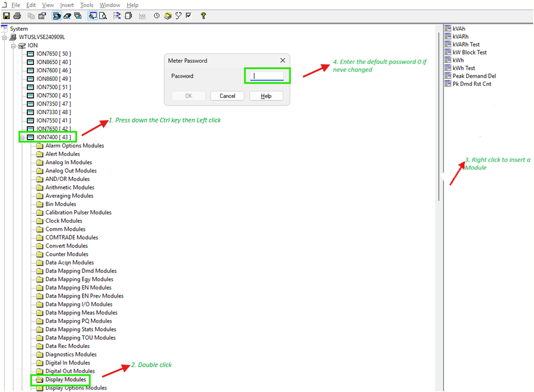Click the greyed Copy toolbar icon
The height and width of the screenshot is (392, 534).
click(x=31, y=16)
